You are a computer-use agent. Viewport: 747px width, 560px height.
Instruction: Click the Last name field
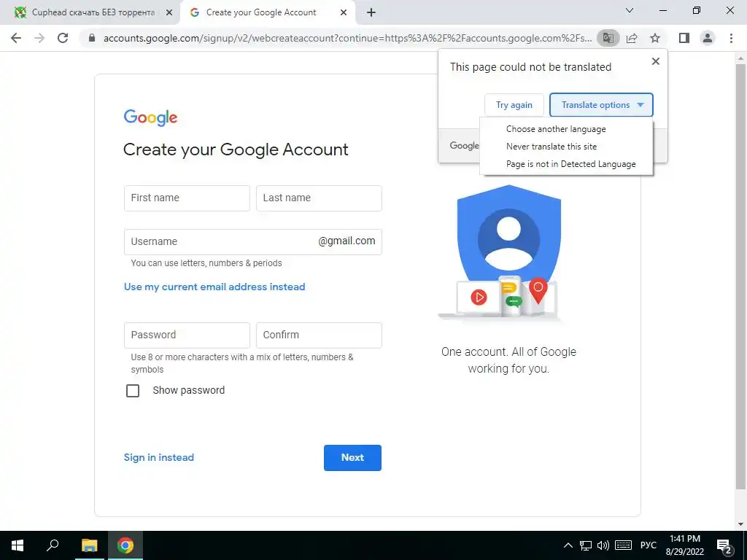319,198
